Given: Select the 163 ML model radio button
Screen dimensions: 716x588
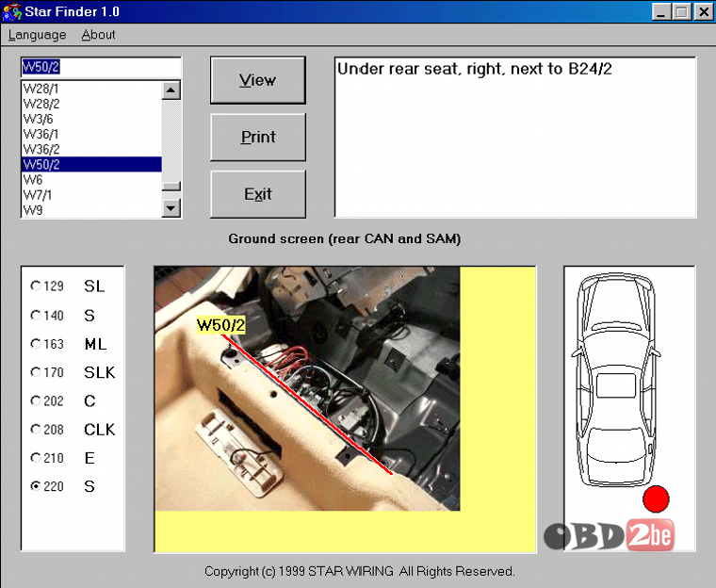Looking at the screenshot, I should (36, 344).
